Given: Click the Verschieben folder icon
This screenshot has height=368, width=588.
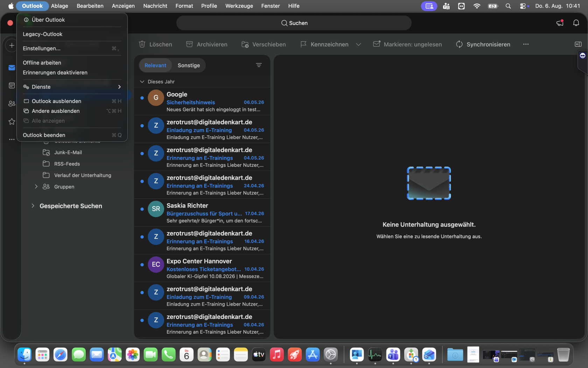Looking at the screenshot, I should pos(245,44).
